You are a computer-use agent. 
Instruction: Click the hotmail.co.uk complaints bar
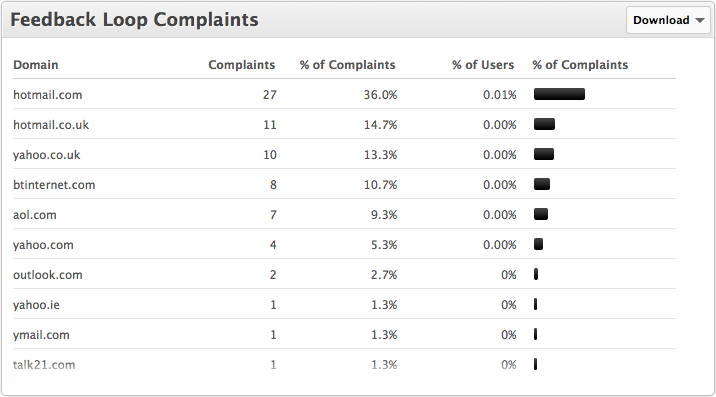(544, 124)
